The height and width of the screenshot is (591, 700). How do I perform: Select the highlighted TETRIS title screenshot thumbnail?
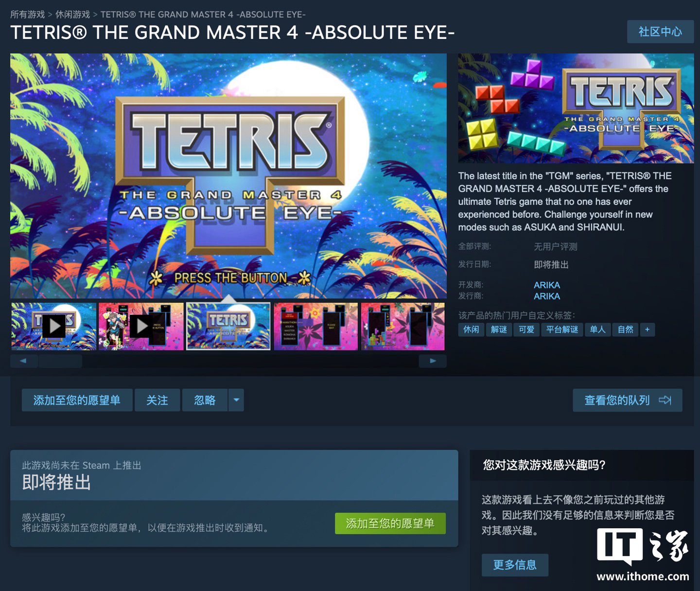pyautogui.click(x=228, y=326)
